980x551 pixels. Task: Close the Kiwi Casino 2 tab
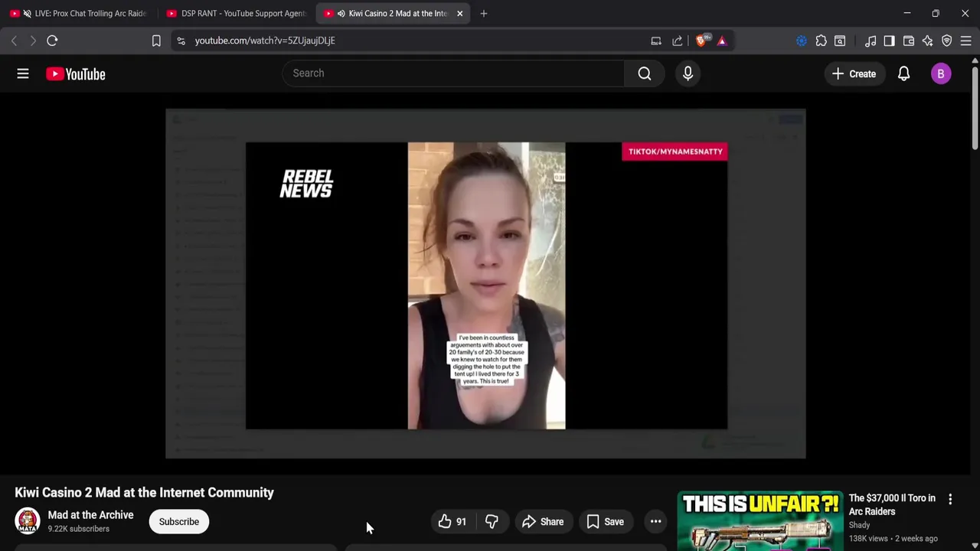(459, 13)
